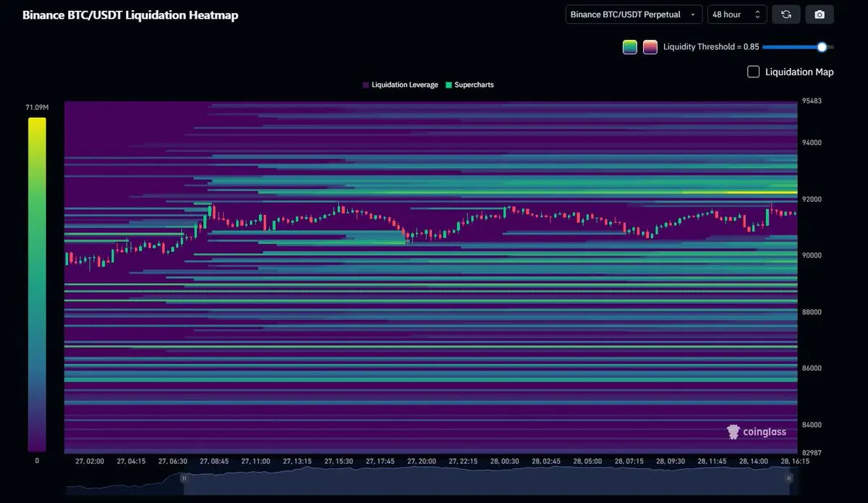Open the Binance BTC/USDT Perpetual dropdown

[x=634, y=14]
